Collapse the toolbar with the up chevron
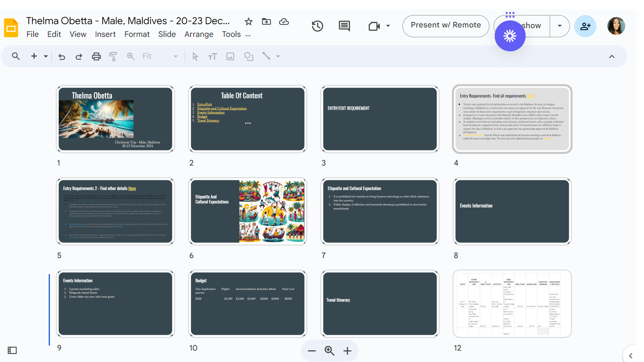644x362 pixels. click(612, 57)
